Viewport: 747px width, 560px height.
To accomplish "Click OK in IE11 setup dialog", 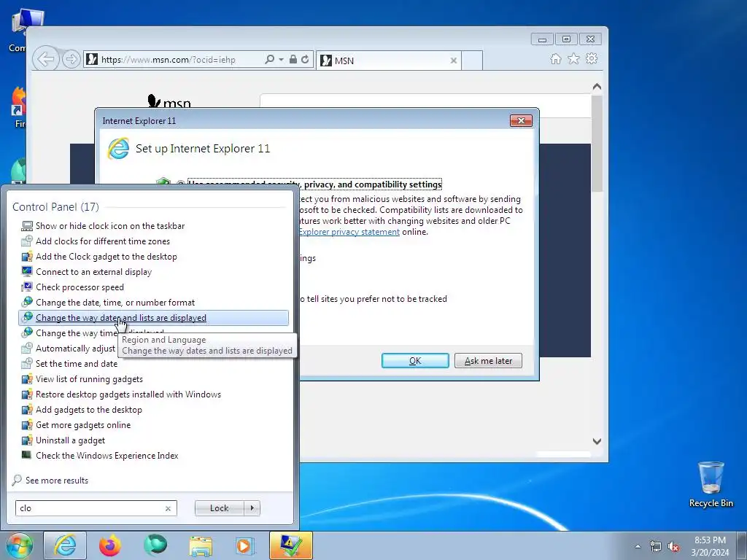I will click(x=415, y=360).
